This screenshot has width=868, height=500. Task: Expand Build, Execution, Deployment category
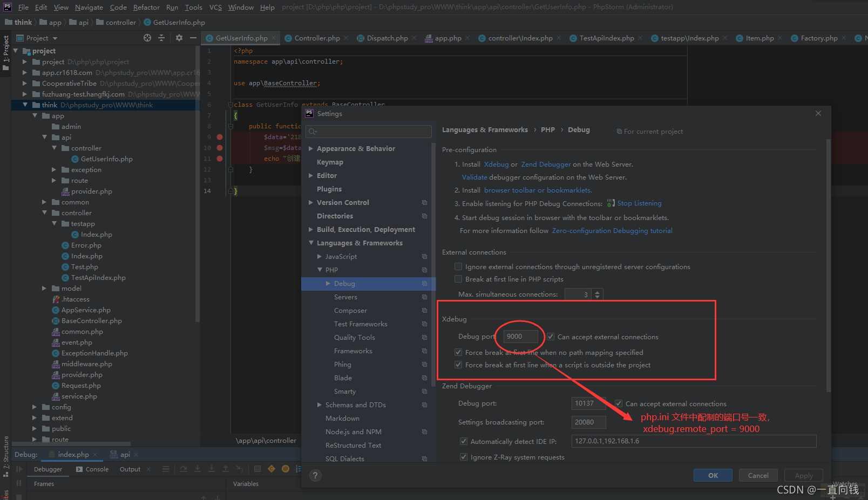311,229
